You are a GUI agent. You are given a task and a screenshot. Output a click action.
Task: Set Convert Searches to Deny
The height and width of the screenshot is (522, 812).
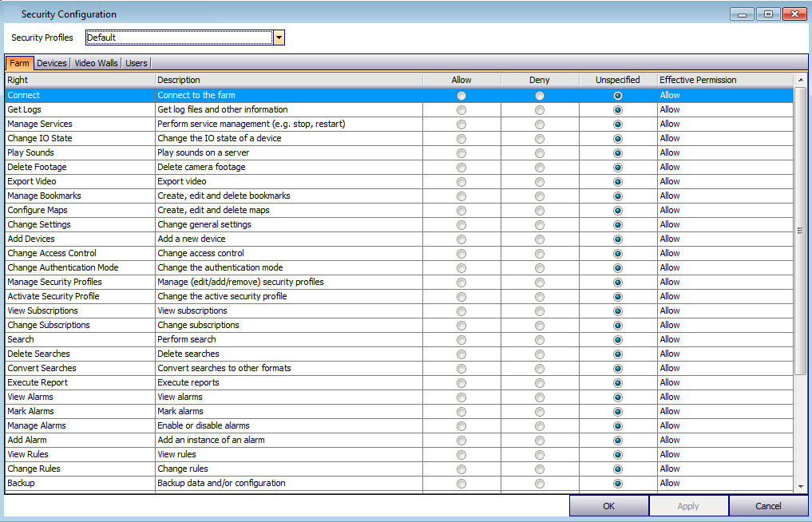pyautogui.click(x=540, y=369)
